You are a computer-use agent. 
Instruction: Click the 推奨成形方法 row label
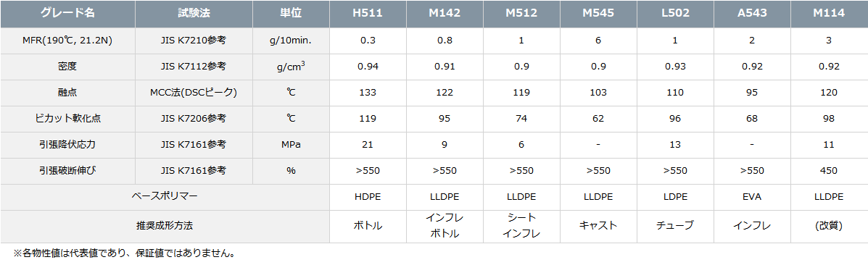tap(165, 227)
